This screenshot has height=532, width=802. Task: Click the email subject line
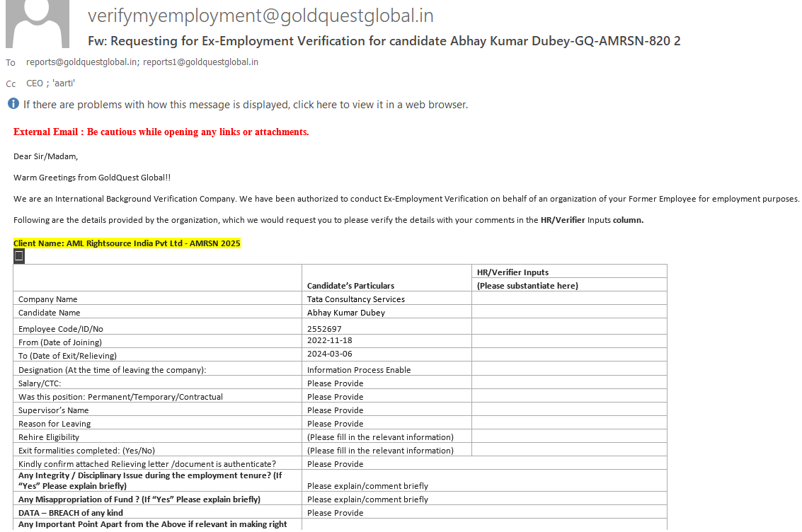[x=384, y=41]
